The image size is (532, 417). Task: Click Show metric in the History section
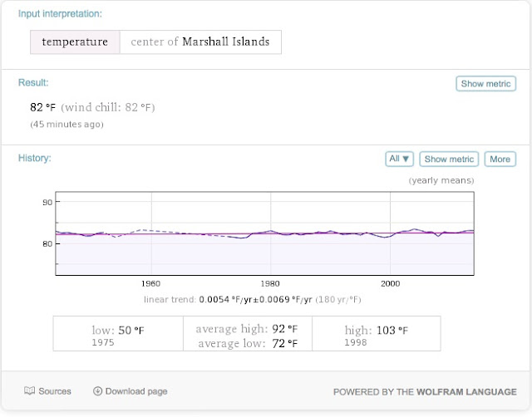click(449, 159)
